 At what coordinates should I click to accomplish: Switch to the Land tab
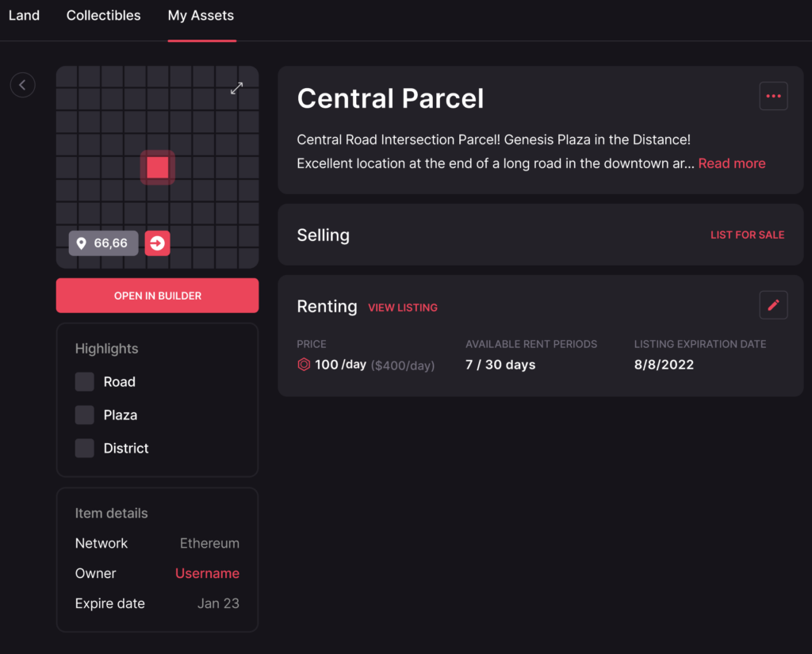pos(24,16)
